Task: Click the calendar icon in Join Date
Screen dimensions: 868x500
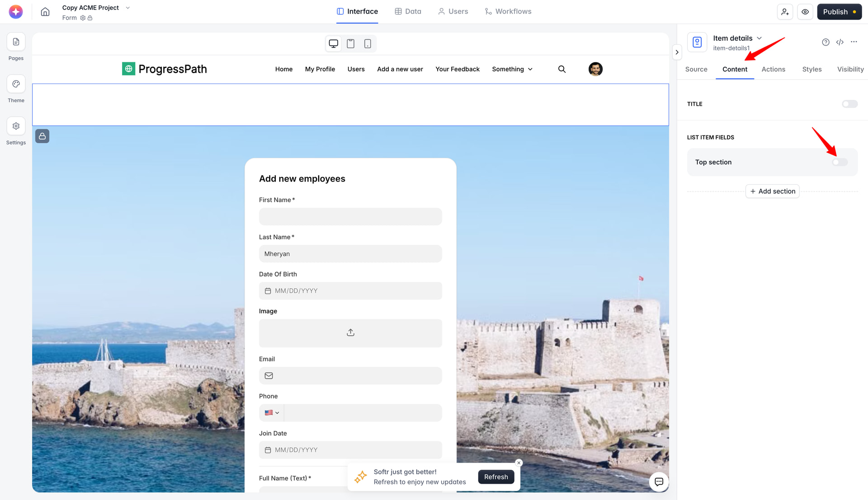Action: (x=268, y=450)
